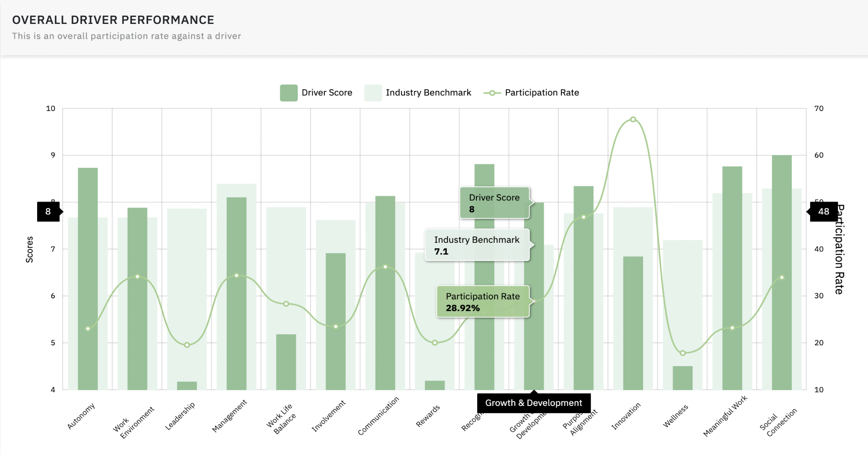Select the Social Connection driver score bar
Image resolution: width=868 pixels, height=454 pixels.
click(x=782, y=215)
